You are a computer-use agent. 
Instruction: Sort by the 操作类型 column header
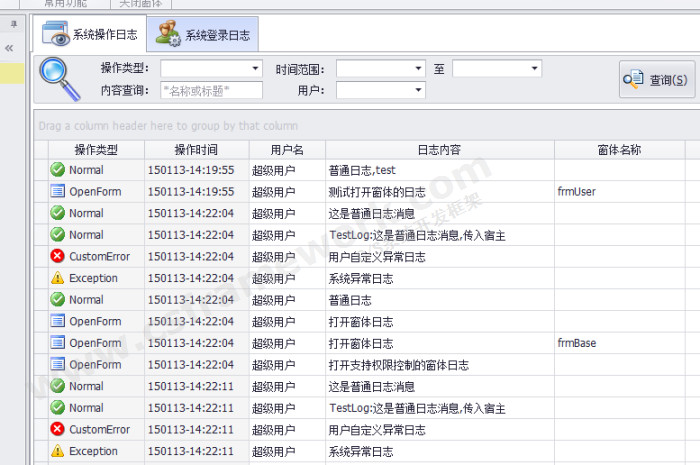[x=96, y=150]
